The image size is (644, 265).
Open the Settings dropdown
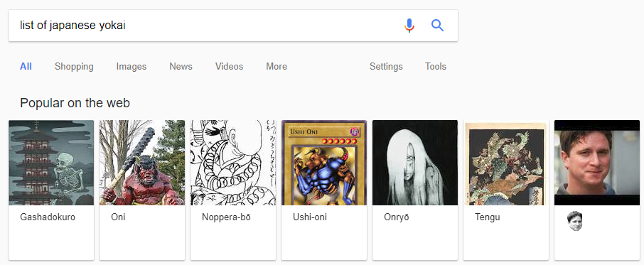pos(386,67)
